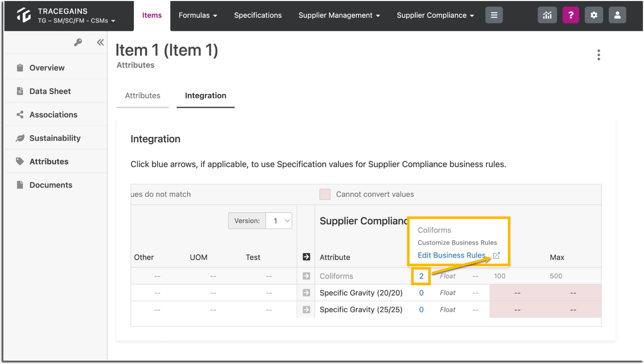Image resolution: width=644 pixels, height=364 pixels.
Task: Click the Specific Gravity (25/25) attribute name
Action: pos(361,310)
